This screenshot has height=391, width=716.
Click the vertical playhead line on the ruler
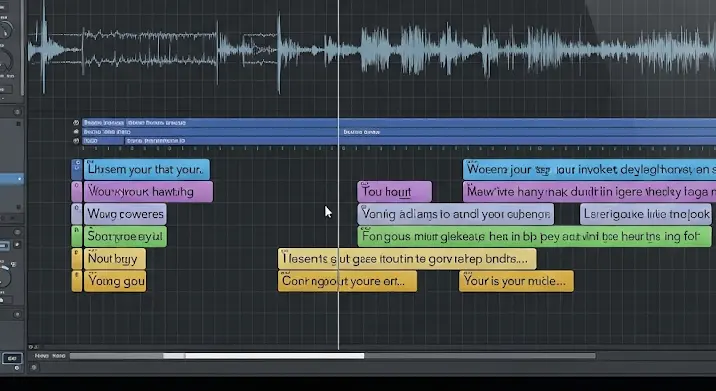pyautogui.click(x=338, y=148)
